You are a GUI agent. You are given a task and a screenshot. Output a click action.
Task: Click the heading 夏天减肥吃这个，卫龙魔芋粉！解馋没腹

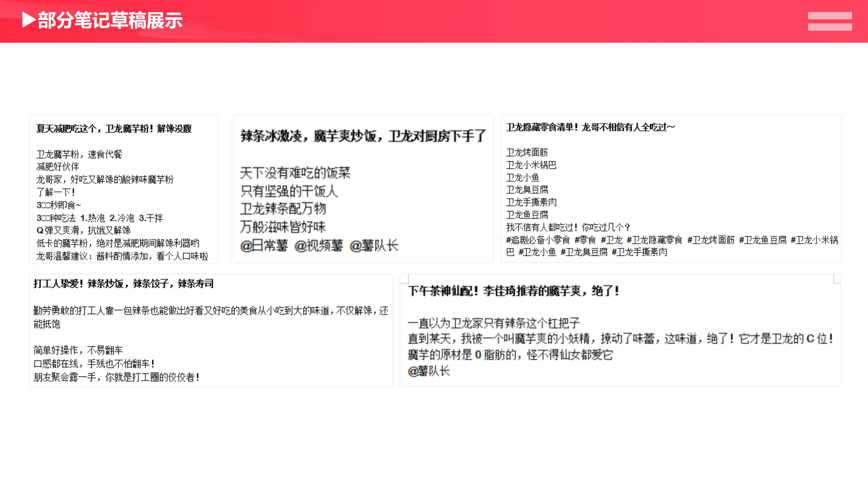tap(114, 128)
